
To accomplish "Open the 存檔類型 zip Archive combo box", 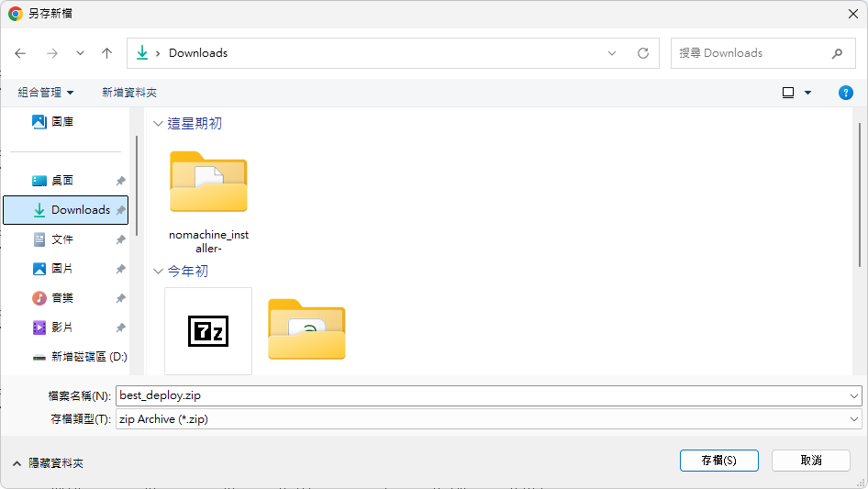I will pos(489,419).
